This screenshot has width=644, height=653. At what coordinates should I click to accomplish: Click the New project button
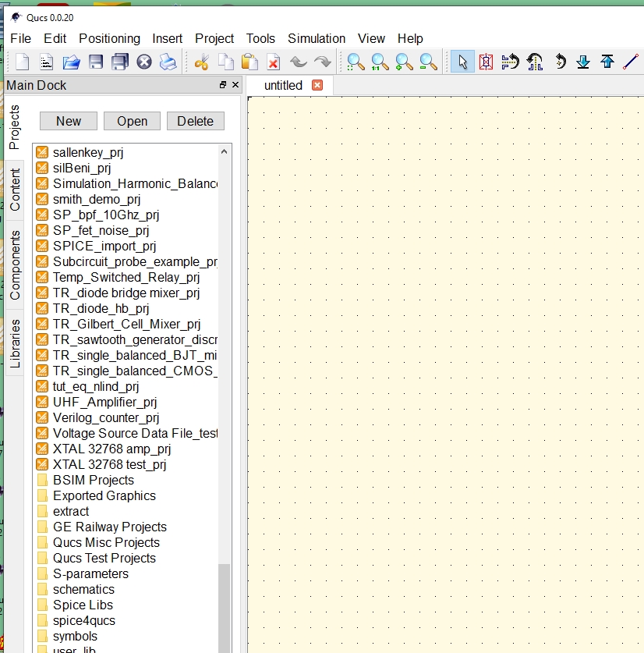[x=68, y=121]
